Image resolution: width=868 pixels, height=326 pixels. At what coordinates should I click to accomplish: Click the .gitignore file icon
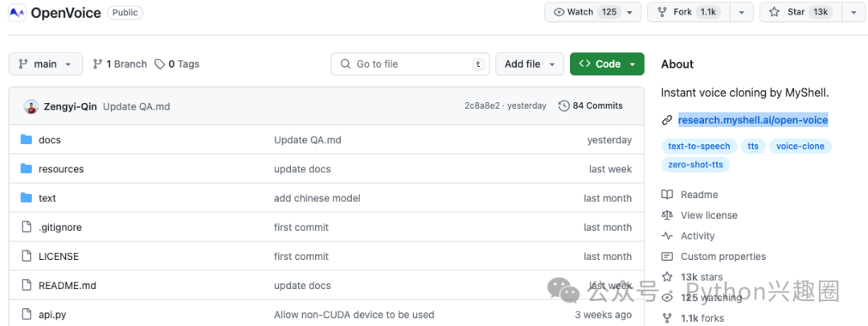pyautogui.click(x=26, y=227)
